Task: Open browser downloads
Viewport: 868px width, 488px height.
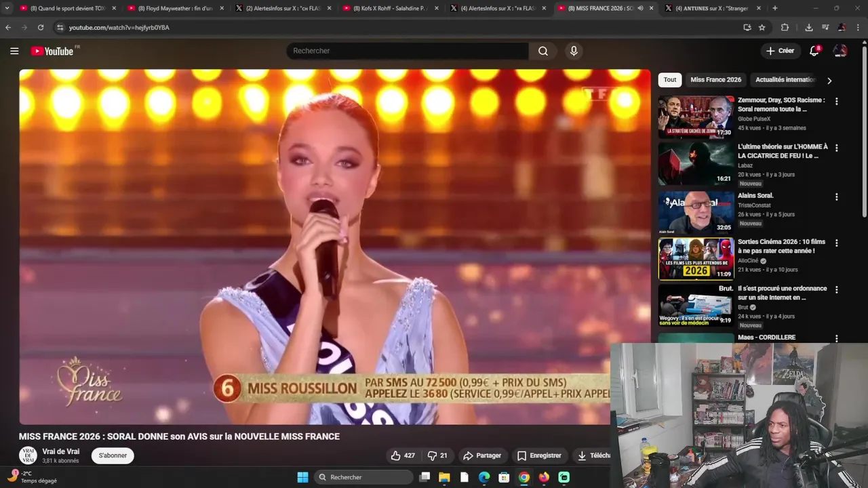Action: tap(809, 27)
